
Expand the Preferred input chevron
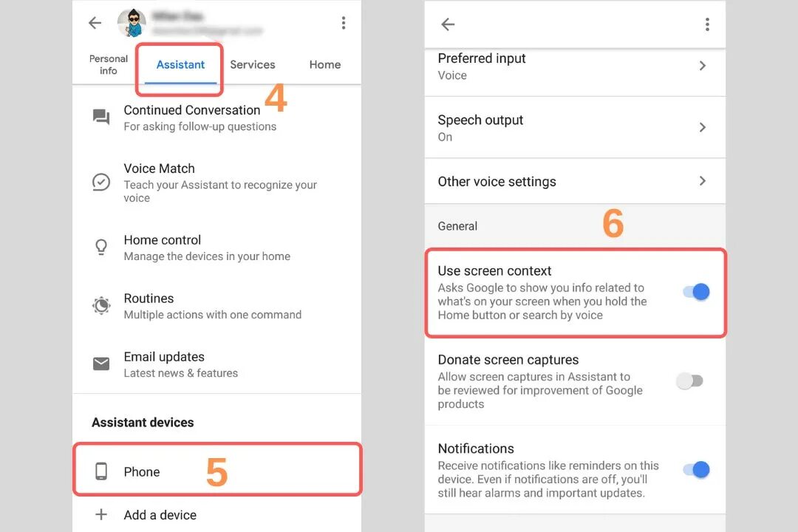coord(703,66)
